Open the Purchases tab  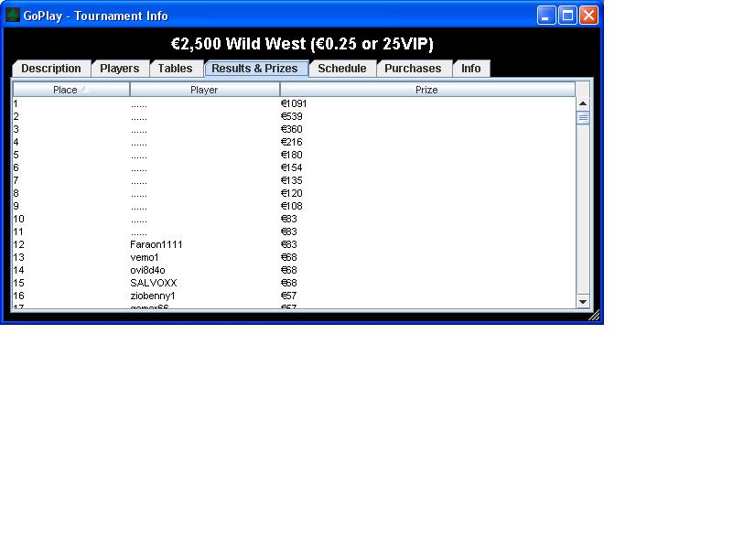[x=413, y=69]
